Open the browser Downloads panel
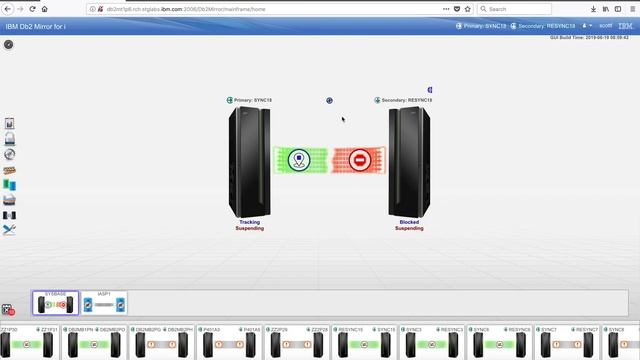 pos(593,9)
